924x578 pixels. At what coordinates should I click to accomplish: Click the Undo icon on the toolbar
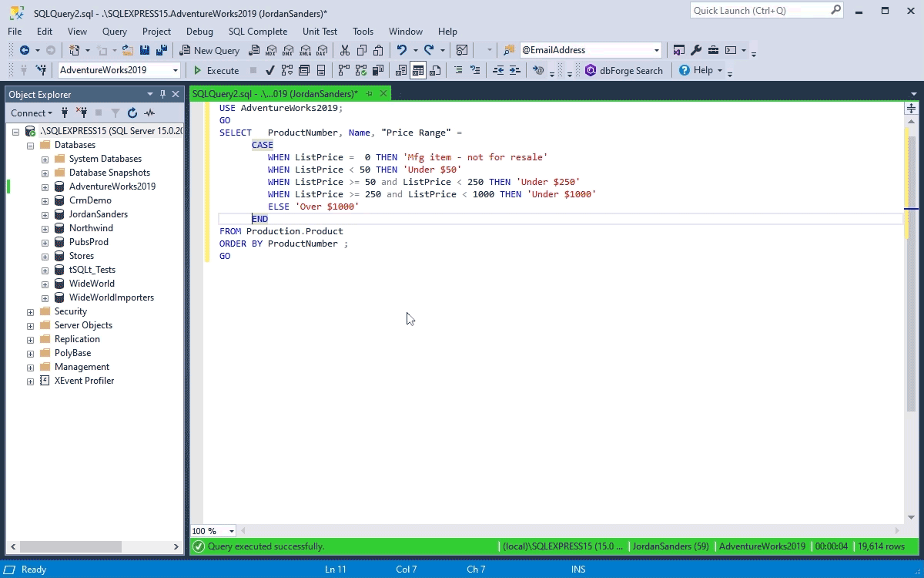400,49
